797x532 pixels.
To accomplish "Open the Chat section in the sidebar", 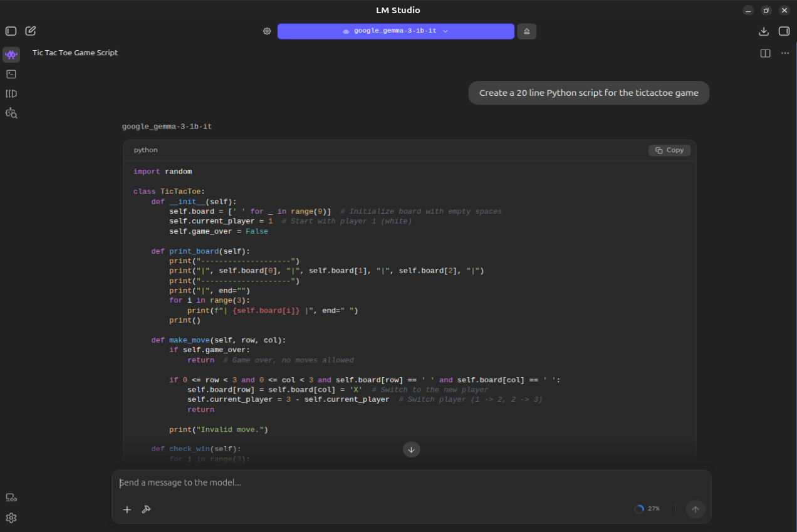I will pos(11,55).
